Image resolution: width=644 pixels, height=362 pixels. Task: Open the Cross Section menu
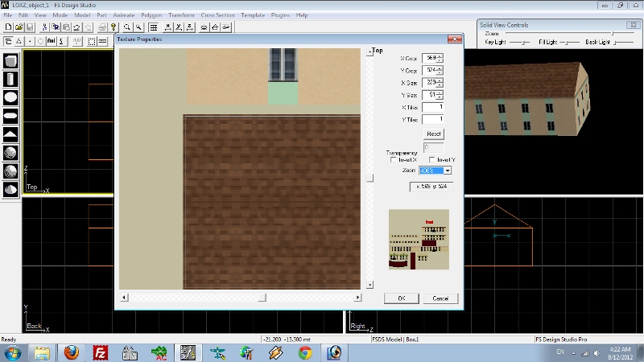click(x=217, y=15)
